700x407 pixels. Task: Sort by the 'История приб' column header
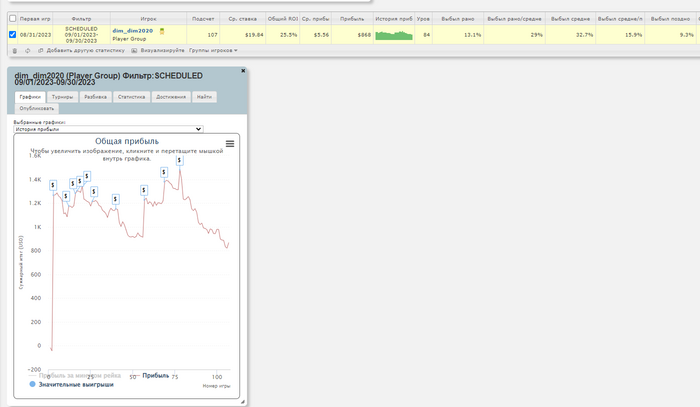[x=394, y=19]
